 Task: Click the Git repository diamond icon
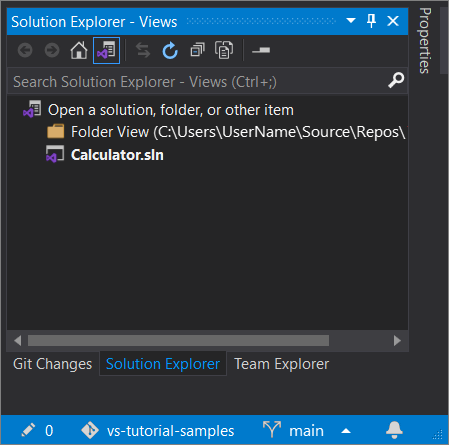tap(90, 430)
